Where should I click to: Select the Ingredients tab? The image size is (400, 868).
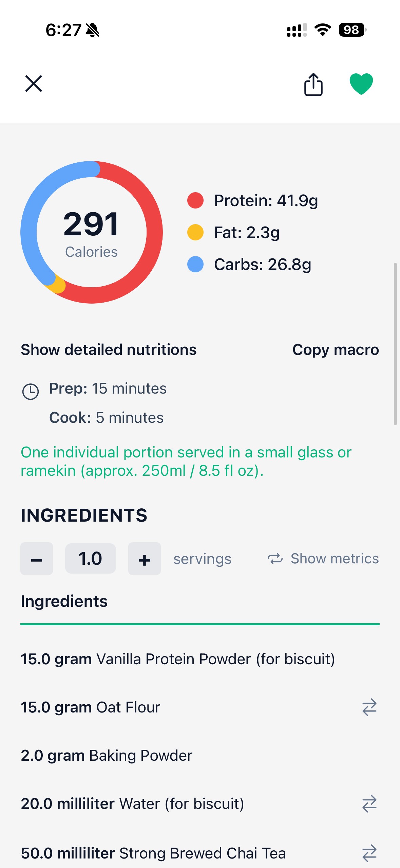click(64, 601)
